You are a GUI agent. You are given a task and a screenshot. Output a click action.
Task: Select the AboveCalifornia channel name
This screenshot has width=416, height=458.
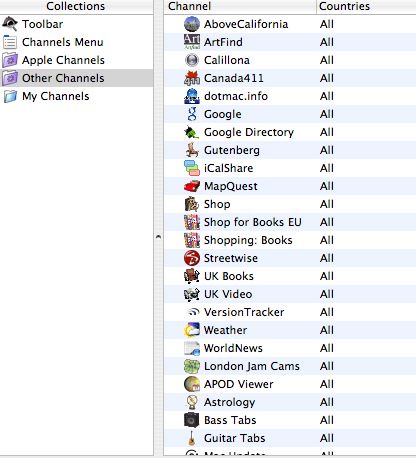246,24
